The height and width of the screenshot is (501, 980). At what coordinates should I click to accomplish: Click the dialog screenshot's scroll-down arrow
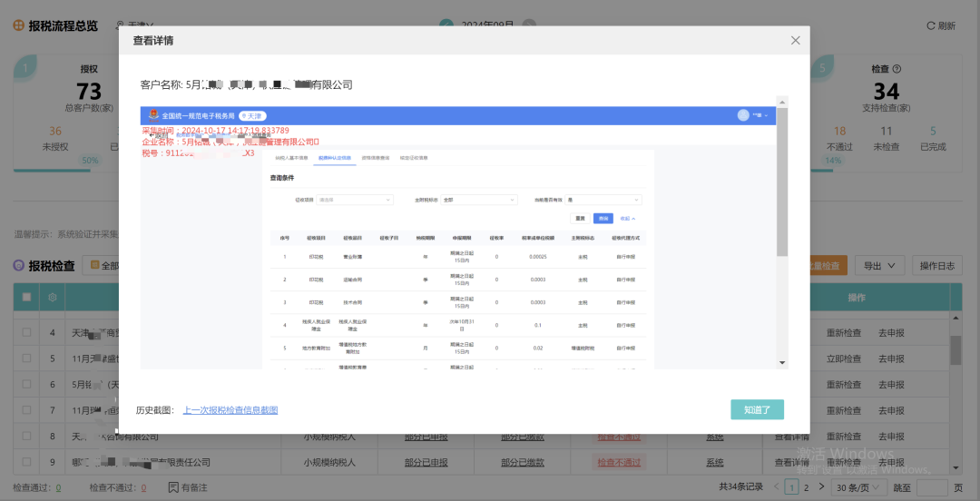[781, 362]
